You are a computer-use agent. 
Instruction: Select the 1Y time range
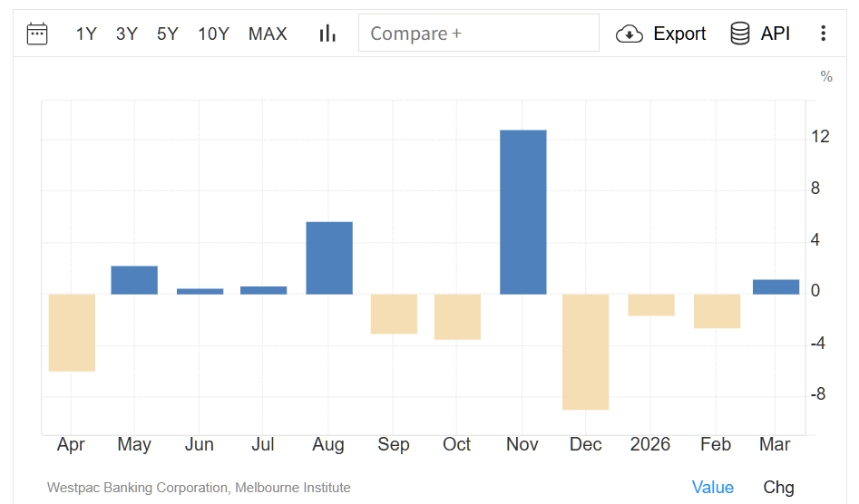tap(86, 34)
